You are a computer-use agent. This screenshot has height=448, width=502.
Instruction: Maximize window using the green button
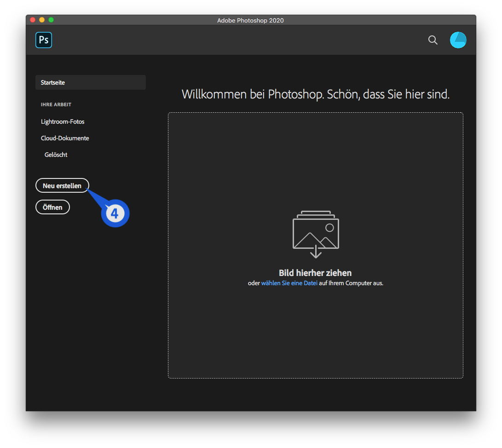pyautogui.click(x=51, y=20)
